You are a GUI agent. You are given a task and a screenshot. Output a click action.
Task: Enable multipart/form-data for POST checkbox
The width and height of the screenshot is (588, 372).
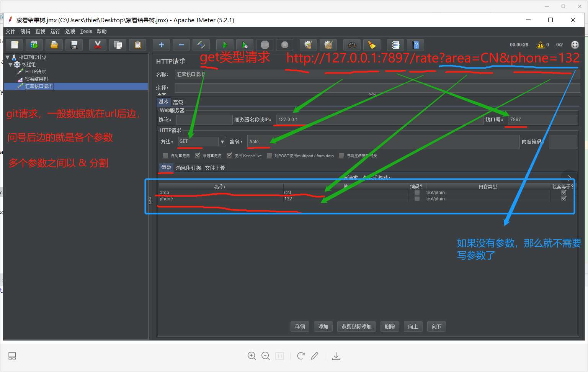click(x=269, y=156)
